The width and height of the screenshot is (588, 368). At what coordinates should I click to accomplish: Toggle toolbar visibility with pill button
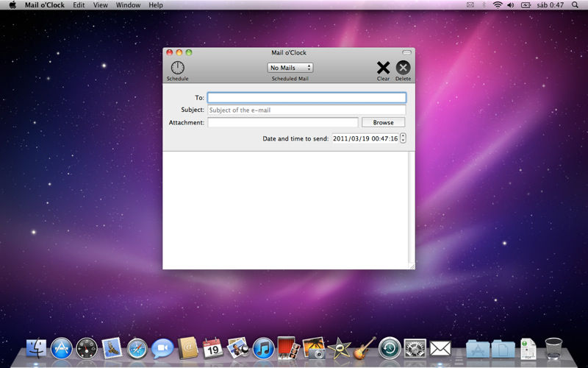tap(406, 52)
